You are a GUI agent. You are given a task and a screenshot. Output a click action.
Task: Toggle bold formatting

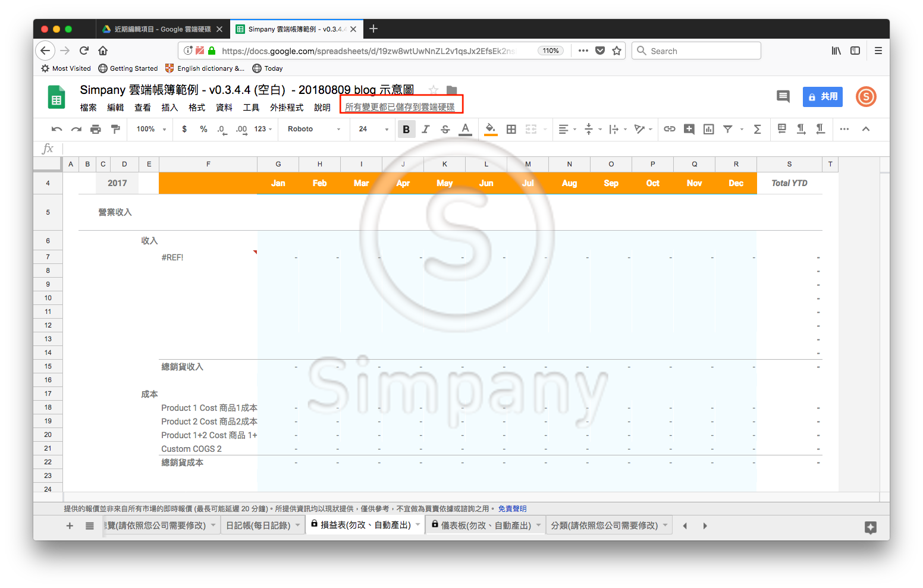click(406, 129)
